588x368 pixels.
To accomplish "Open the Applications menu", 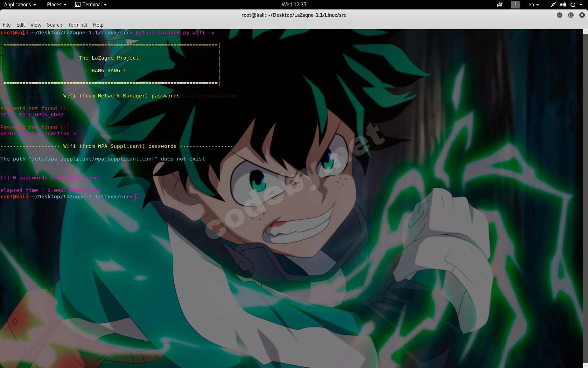I will (20, 5).
